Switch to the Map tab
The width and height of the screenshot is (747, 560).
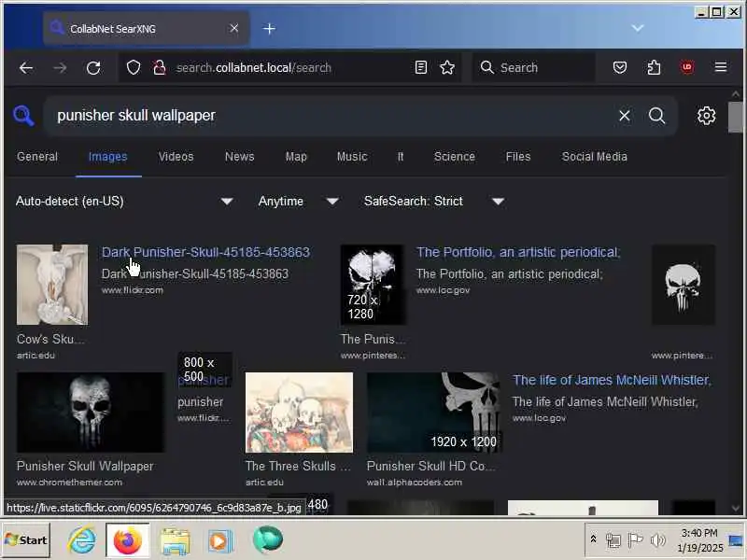point(296,157)
